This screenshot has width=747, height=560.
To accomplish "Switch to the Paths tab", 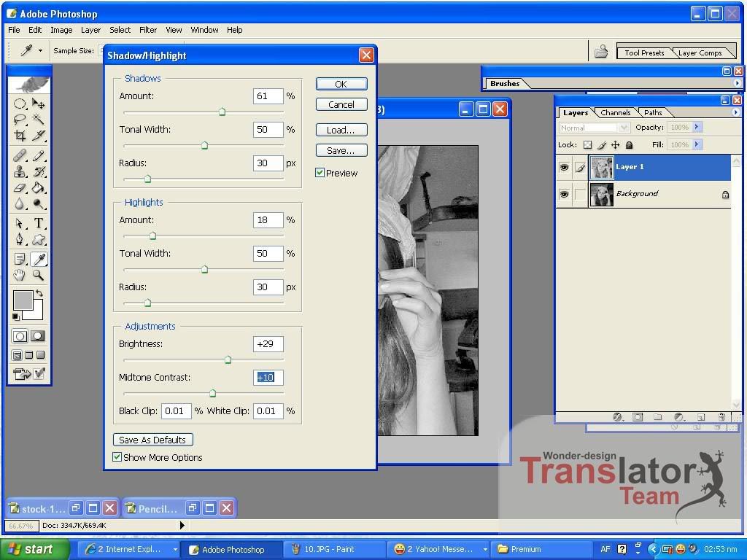I will coord(653,113).
